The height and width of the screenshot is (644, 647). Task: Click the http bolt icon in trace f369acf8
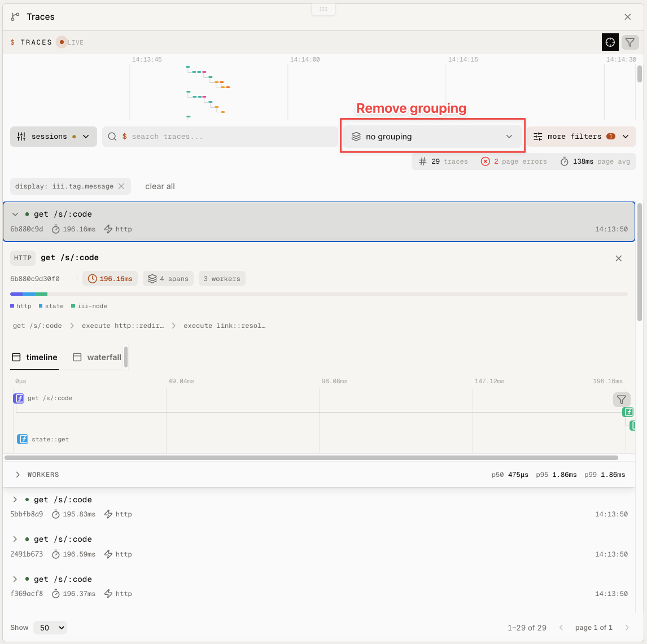[108, 594]
